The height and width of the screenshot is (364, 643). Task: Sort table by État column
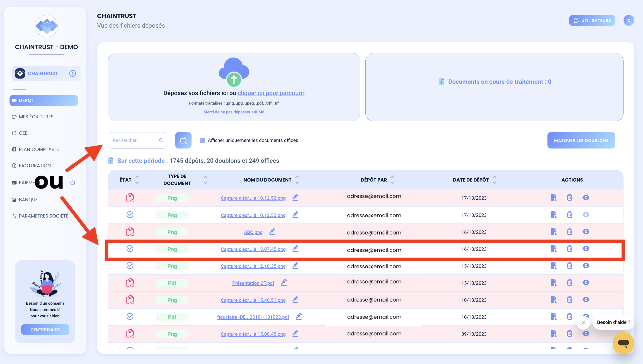point(137,180)
